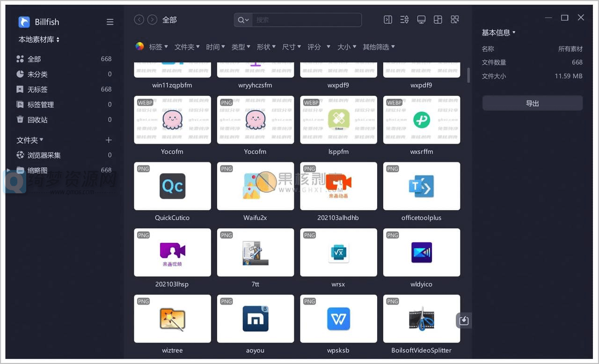Viewport: 599px width, 364px height.
Task: Open the 大小 filter dropdown
Action: click(x=346, y=47)
